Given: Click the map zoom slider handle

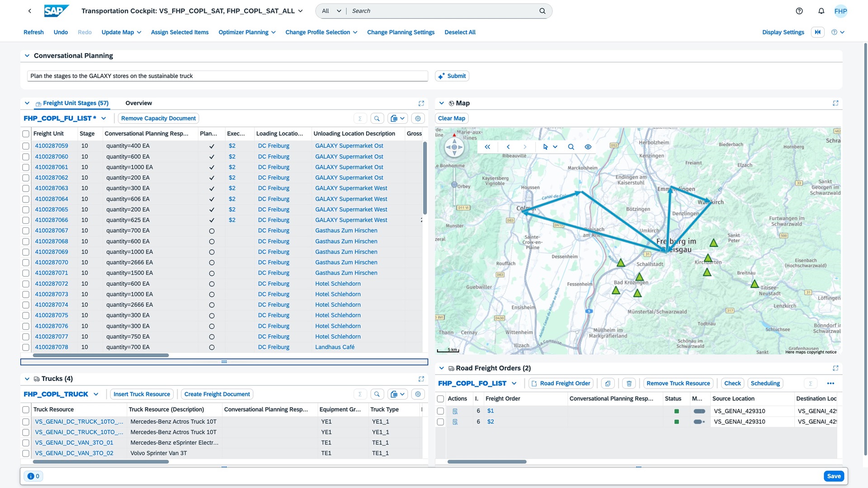Looking at the screenshot, I should coord(454,184).
